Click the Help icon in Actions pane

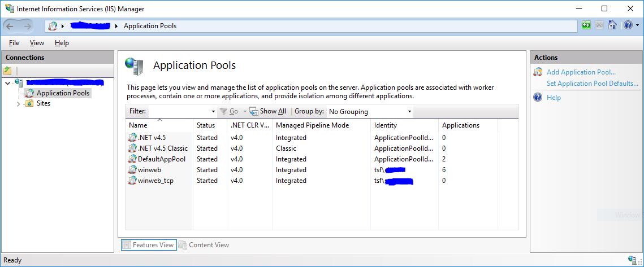[538, 97]
